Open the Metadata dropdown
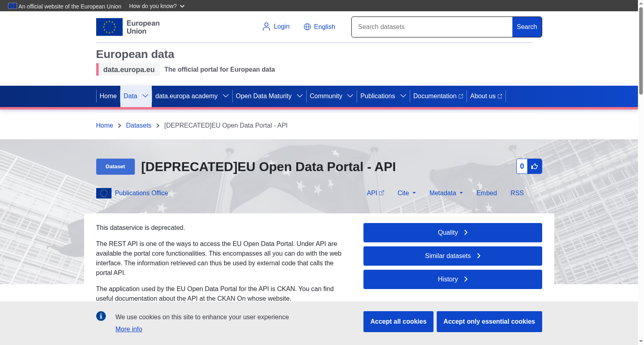This screenshot has height=345, width=644. 446,193
